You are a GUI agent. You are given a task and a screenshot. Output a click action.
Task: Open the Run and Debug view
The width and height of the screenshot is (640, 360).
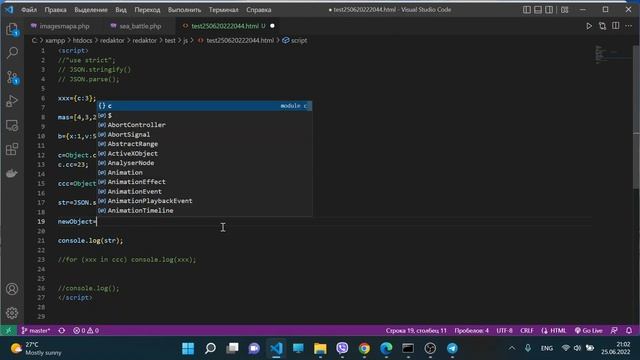[x=12, y=101]
